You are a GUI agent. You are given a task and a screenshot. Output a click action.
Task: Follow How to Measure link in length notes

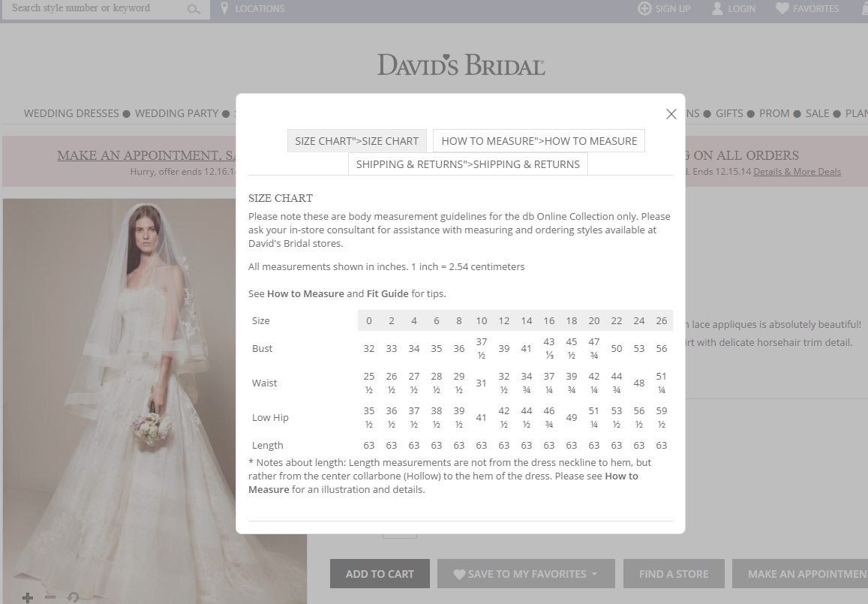(x=621, y=476)
